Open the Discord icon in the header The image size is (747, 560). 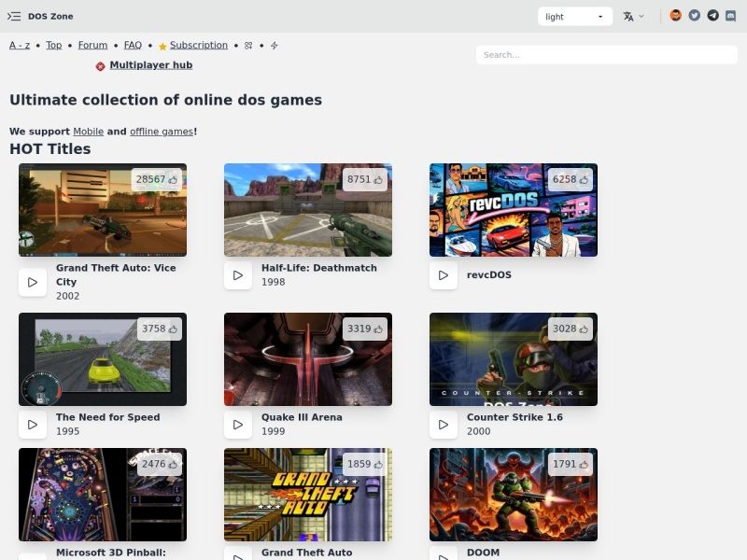point(731,16)
